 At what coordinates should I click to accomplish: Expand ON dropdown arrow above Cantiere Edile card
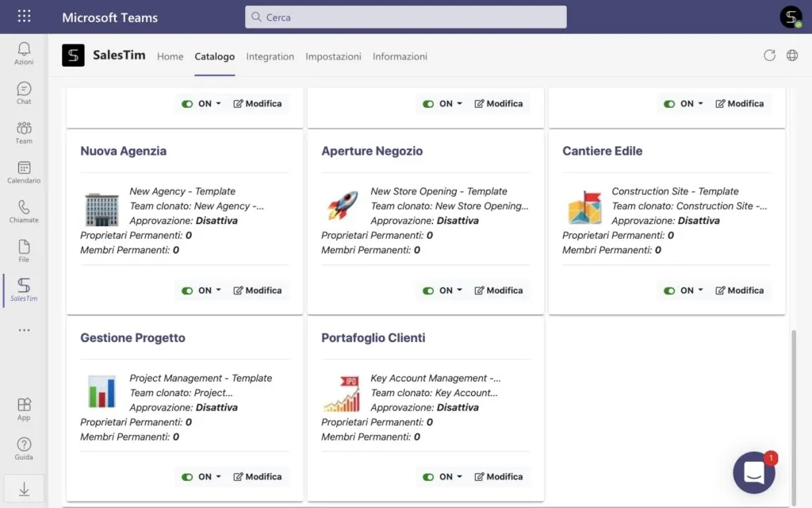pos(701,103)
